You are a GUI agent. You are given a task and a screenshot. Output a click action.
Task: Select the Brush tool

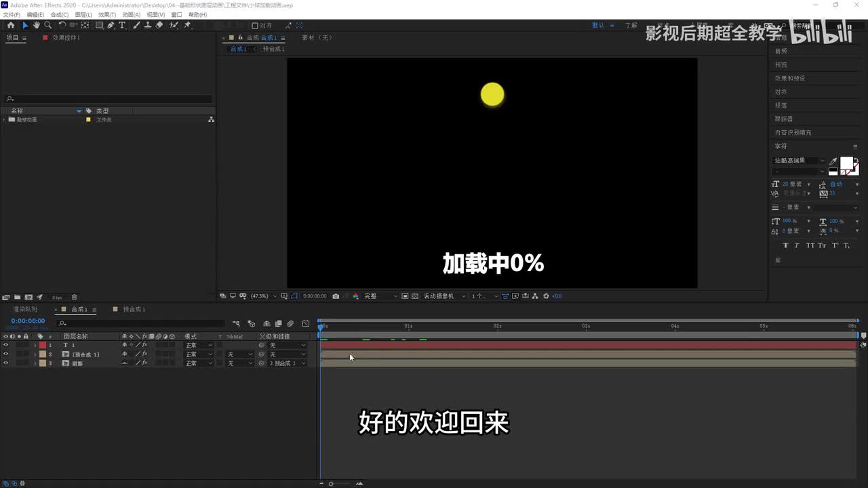(x=136, y=25)
